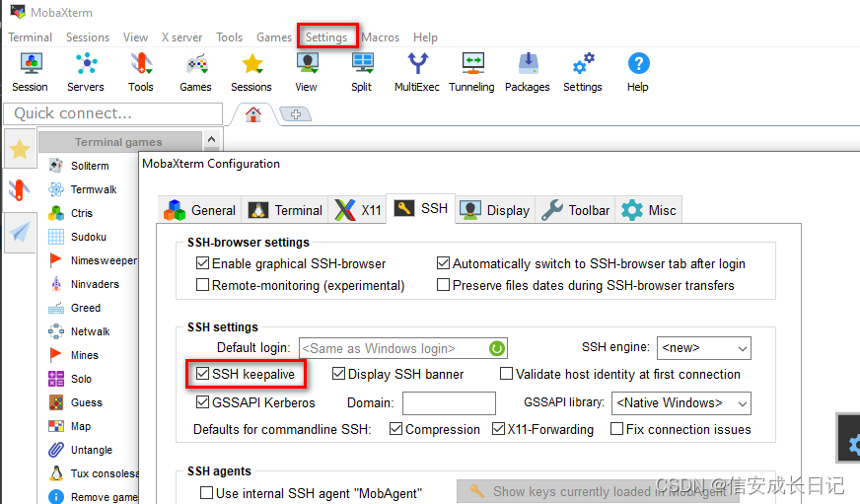860x504 pixels.
Task: Launch the Sudoku game
Action: tap(90, 237)
